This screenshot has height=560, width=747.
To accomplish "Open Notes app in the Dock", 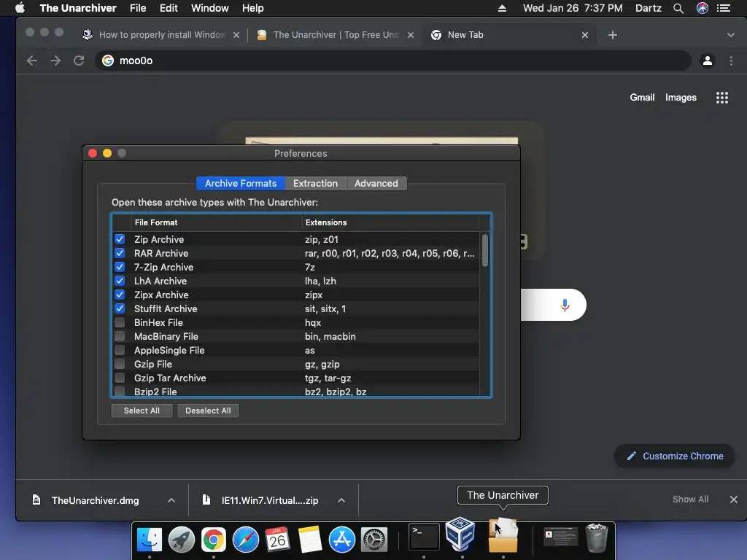I will (x=309, y=540).
